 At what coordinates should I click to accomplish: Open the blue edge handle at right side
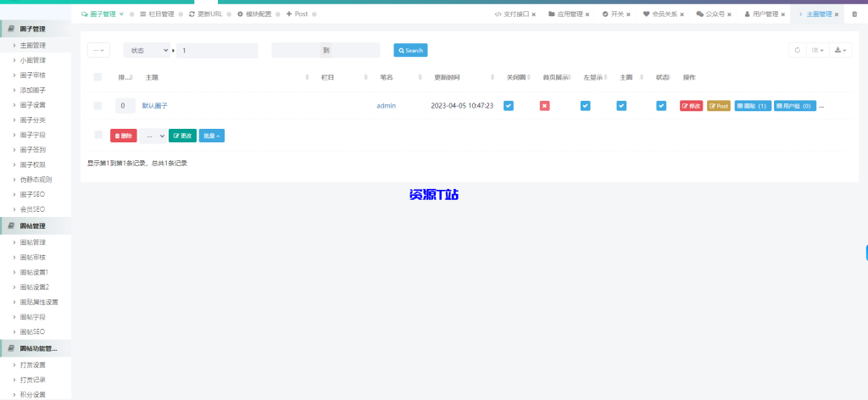(866, 253)
